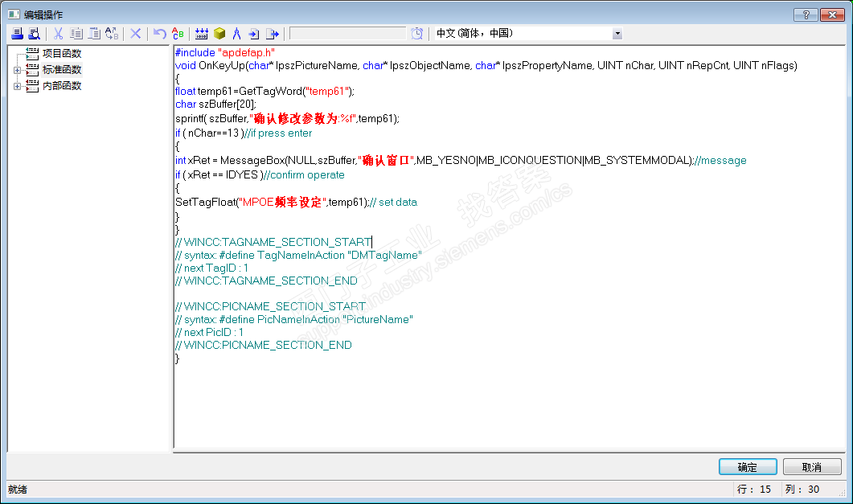Click the void OnKeyUp function declaration line
Screen dimensions: 853x504
(x=486, y=66)
